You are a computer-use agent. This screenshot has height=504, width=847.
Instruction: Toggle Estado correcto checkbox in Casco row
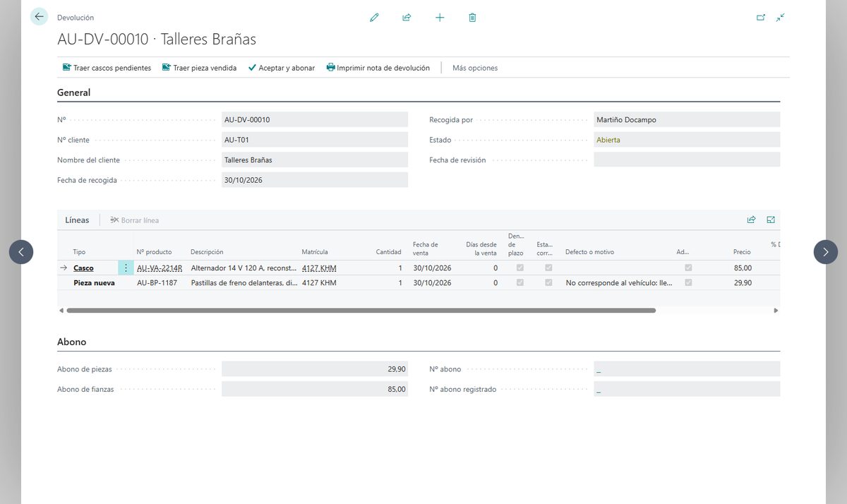[548, 268]
